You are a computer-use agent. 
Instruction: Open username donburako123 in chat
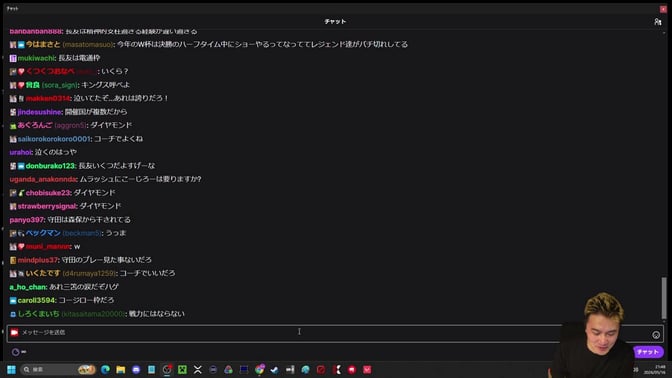pyautogui.click(x=50, y=166)
